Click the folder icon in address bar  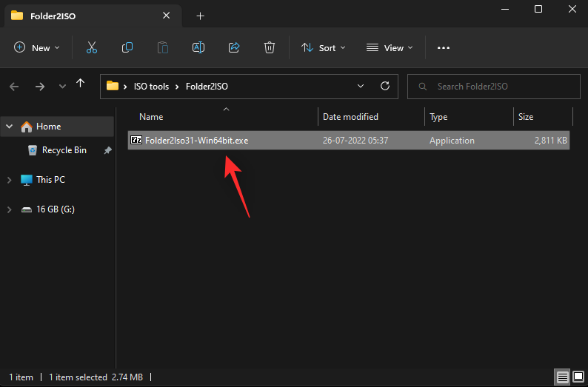coord(112,86)
